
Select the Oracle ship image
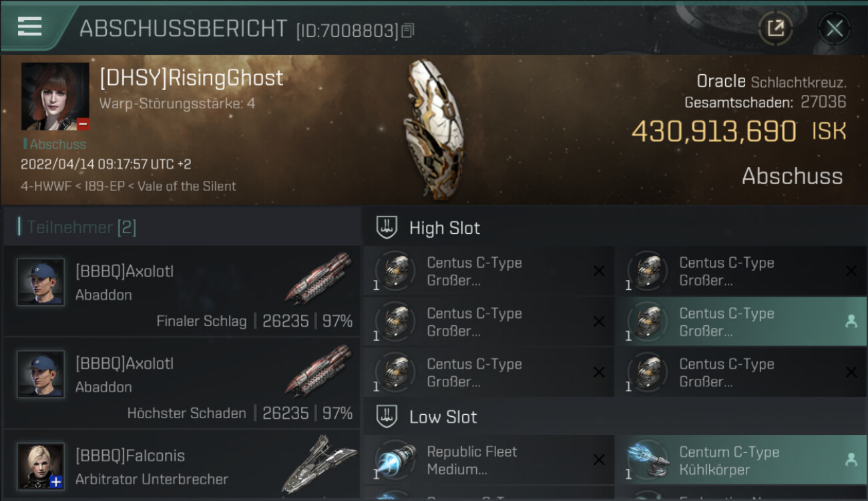435,129
